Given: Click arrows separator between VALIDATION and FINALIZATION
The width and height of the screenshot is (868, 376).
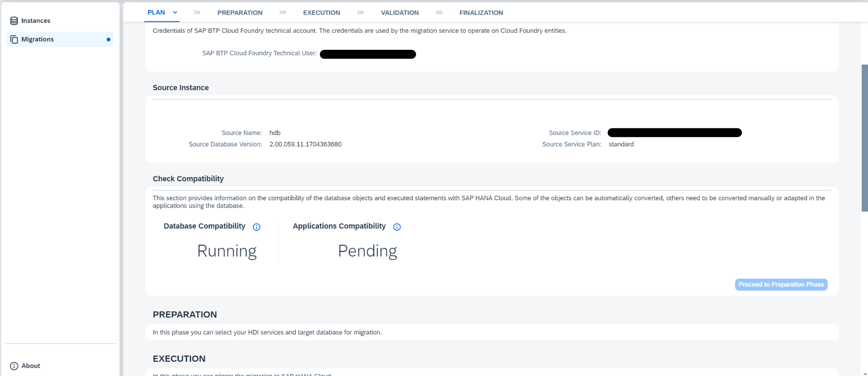Looking at the screenshot, I should coord(439,13).
